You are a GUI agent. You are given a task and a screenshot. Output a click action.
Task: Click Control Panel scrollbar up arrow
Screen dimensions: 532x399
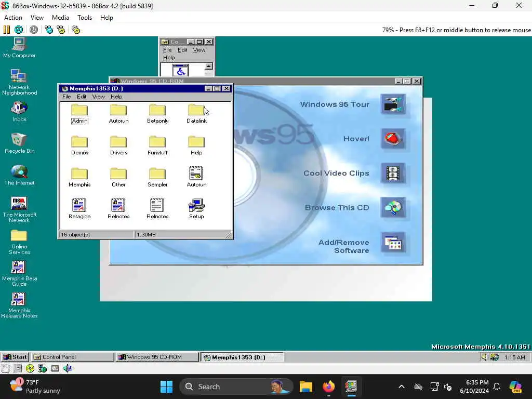tap(209, 66)
